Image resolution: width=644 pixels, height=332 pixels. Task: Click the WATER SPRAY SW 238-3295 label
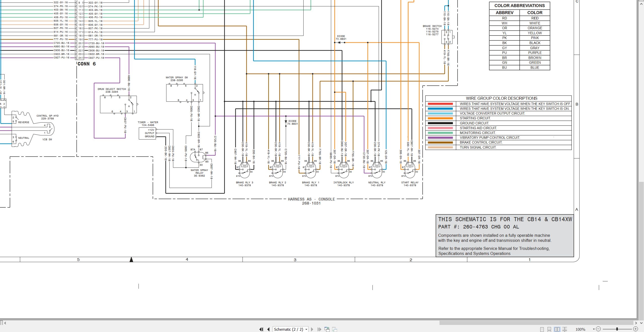click(177, 79)
